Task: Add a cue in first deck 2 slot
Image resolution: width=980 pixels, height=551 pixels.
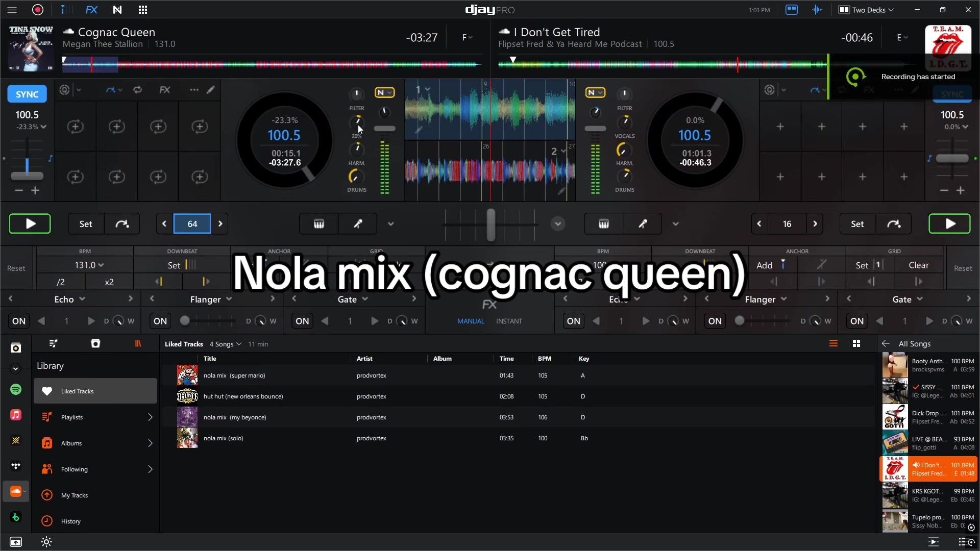Action: [780, 127]
